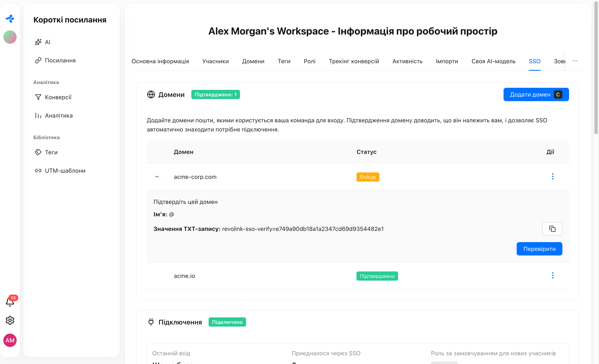Copy the TXT record value
The image size is (599, 364).
pos(552,229)
